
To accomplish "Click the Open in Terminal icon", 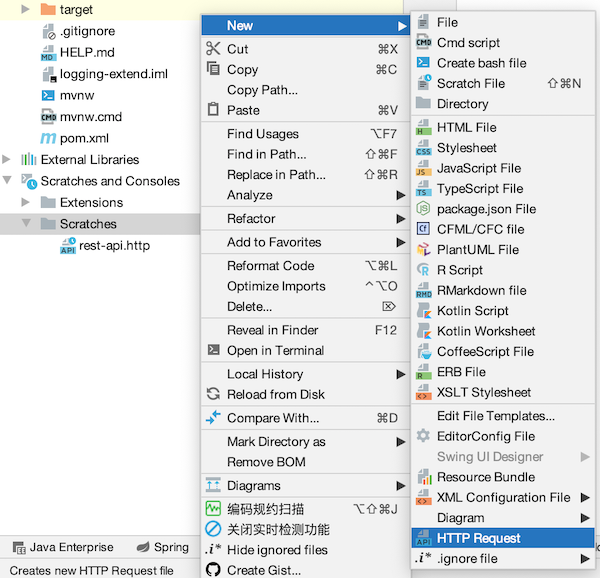I will (x=212, y=350).
